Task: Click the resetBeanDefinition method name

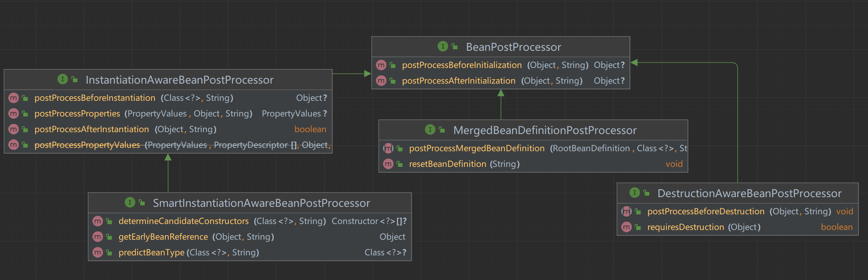Action: [x=448, y=164]
